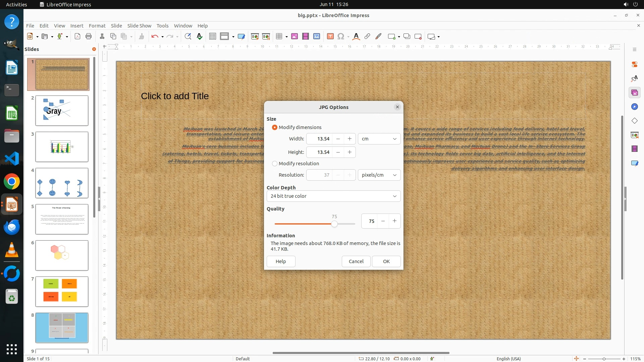The width and height of the screenshot is (644, 362).
Task: Close the Slides panel with orange button
Action: point(94,49)
